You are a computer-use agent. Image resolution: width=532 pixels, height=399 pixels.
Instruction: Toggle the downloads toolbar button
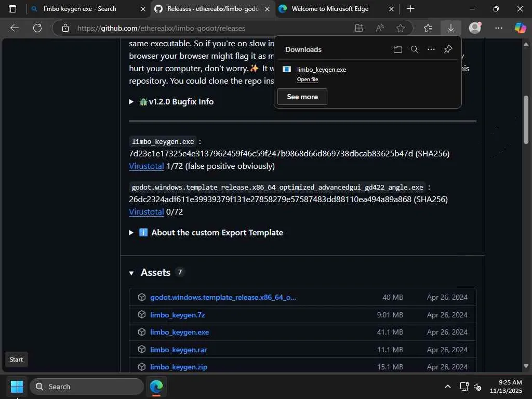[450, 28]
